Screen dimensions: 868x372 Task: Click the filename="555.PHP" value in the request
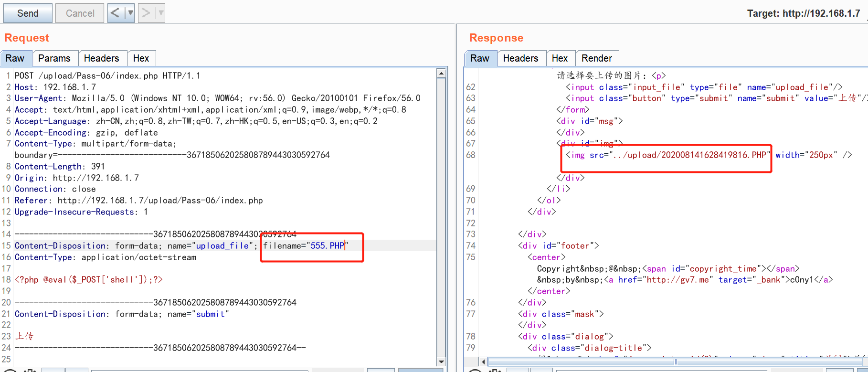pos(306,245)
